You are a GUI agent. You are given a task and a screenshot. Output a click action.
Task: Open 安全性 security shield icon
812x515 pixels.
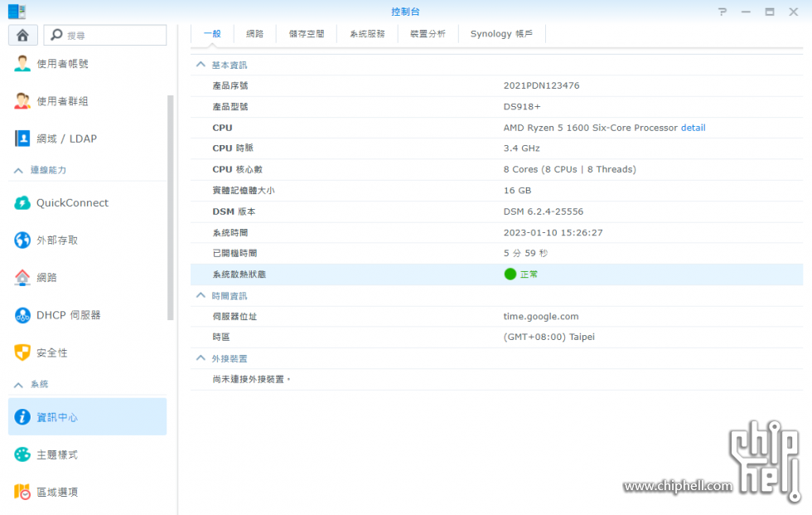click(x=22, y=352)
